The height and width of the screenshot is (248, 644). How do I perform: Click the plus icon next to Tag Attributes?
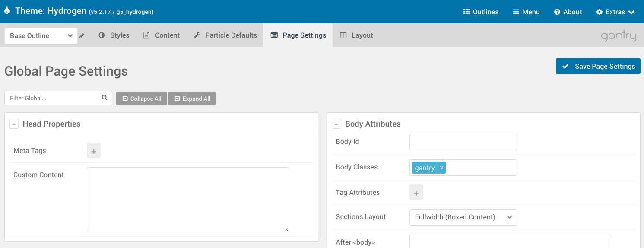pyautogui.click(x=416, y=193)
